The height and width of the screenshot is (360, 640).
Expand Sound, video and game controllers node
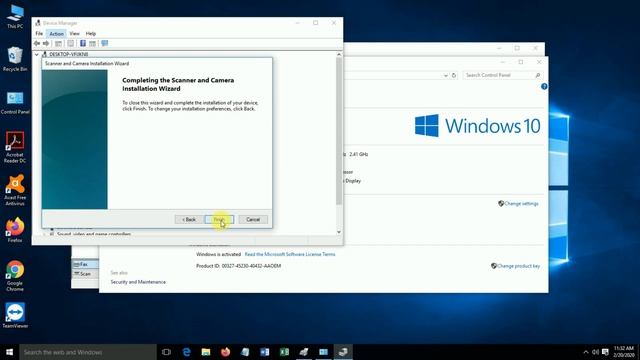pyautogui.click(x=44, y=234)
